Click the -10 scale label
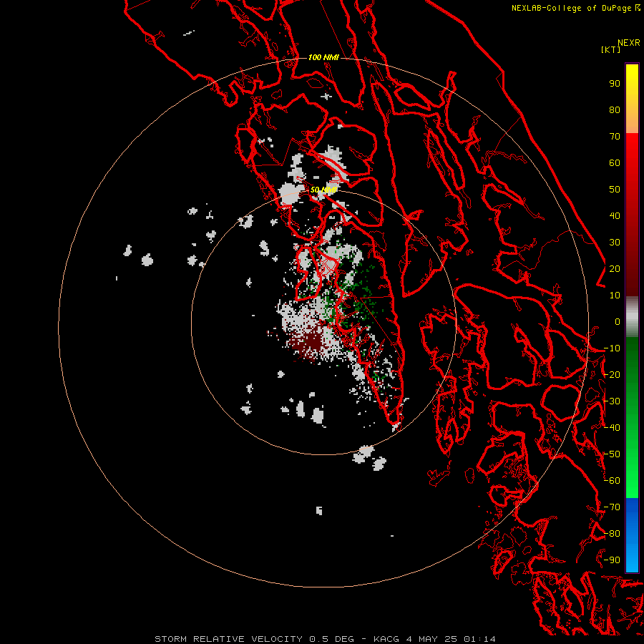 pos(612,348)
